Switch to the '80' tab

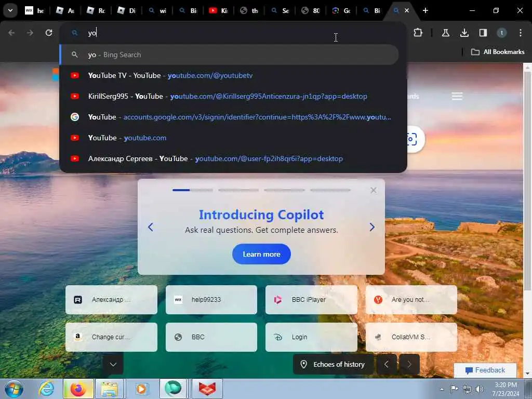pyautogui.click(x=311, y=10)
